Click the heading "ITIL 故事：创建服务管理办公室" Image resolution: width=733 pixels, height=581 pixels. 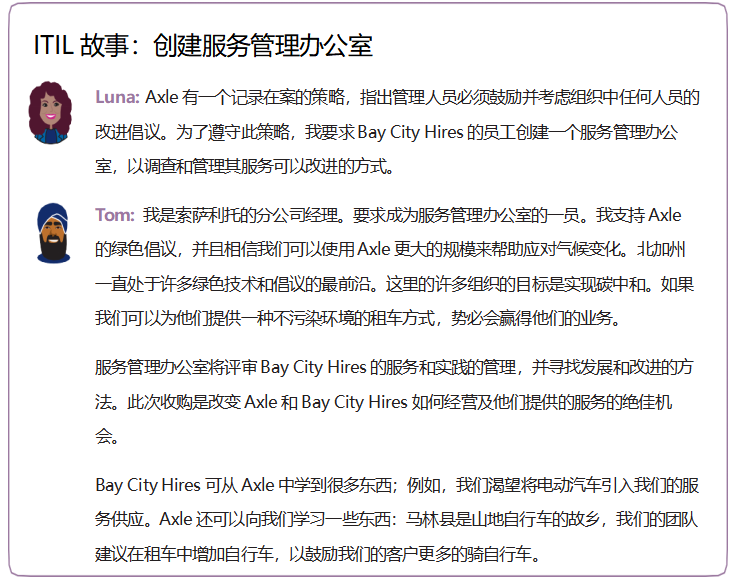[x=203, y=46]
